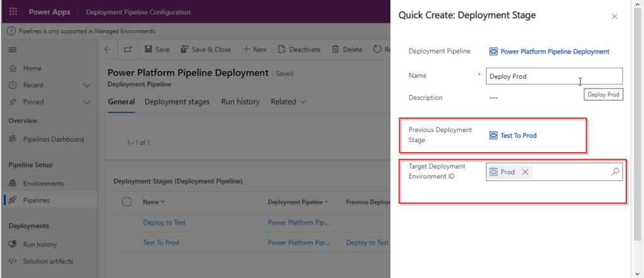The width and height of the screenshot is (644, 278).
Task: Sort by the Name column header
Action: coord(153,202)
